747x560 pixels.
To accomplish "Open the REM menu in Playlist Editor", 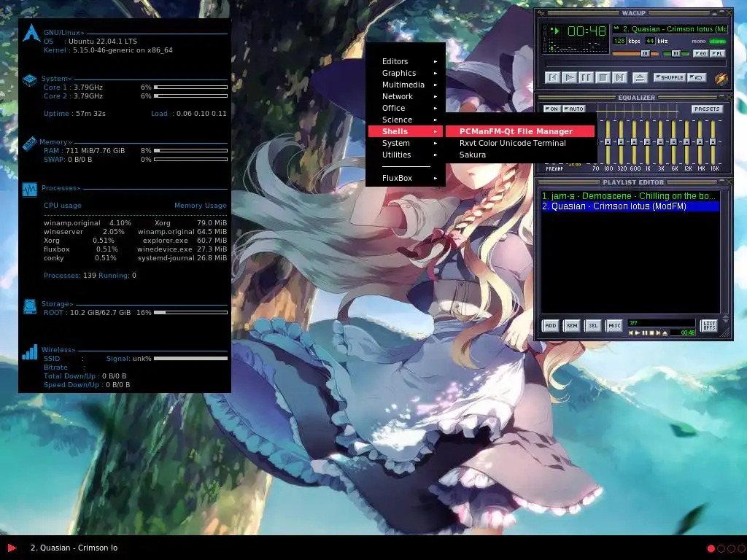I will (x=572, y=326).
